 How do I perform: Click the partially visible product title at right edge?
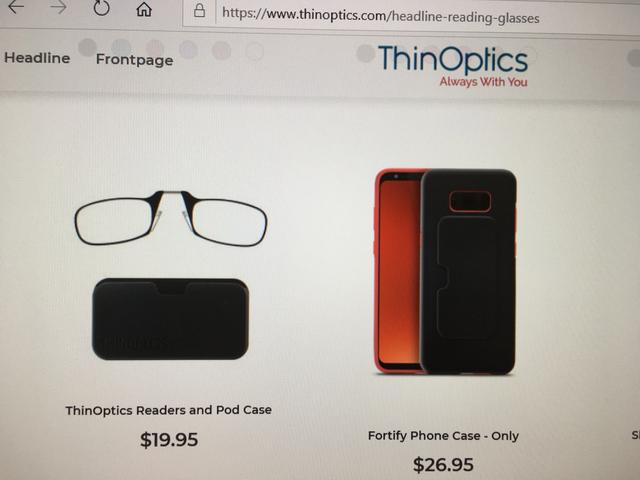tap(636, 435)
